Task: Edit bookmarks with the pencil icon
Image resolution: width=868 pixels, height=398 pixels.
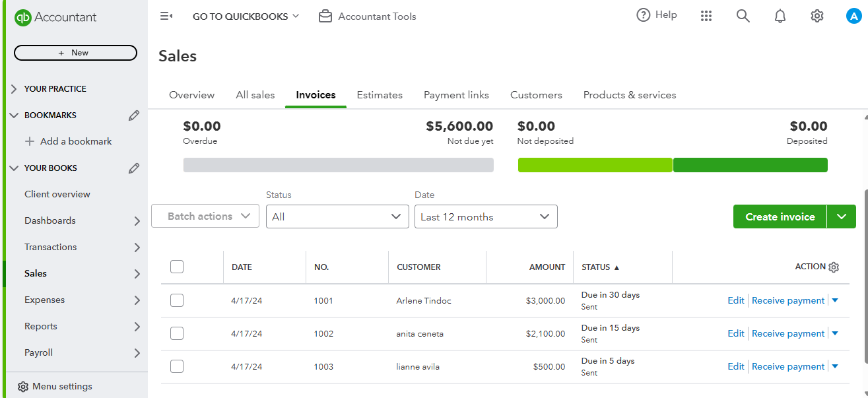Action: click(x=134, y=116)
